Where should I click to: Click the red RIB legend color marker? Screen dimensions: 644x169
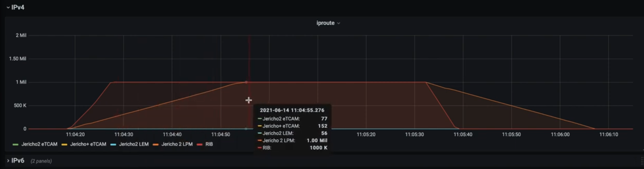199,145
